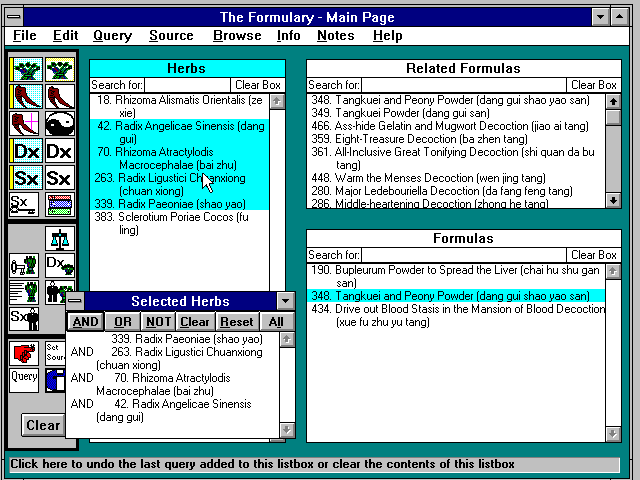Open the Selected Herbs control menu box
640x480 pixels.
[x=75, y=301]
